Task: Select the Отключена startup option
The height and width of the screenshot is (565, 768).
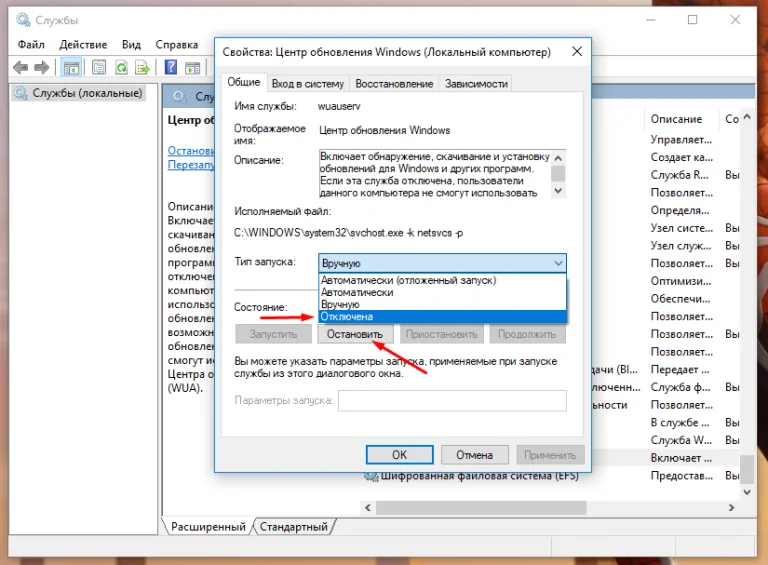Action: [442, 317]
